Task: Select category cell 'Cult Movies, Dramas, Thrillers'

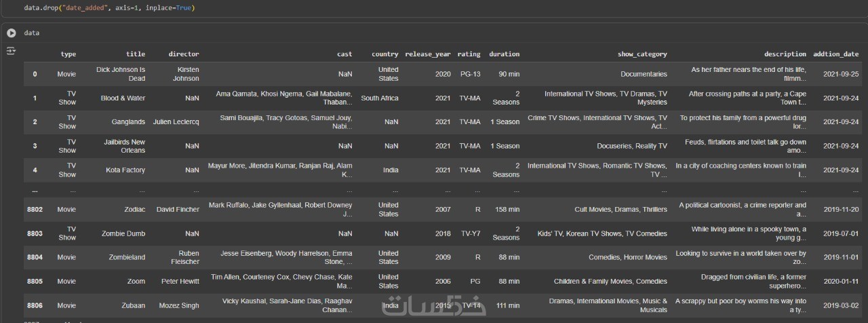Action: 620,209
